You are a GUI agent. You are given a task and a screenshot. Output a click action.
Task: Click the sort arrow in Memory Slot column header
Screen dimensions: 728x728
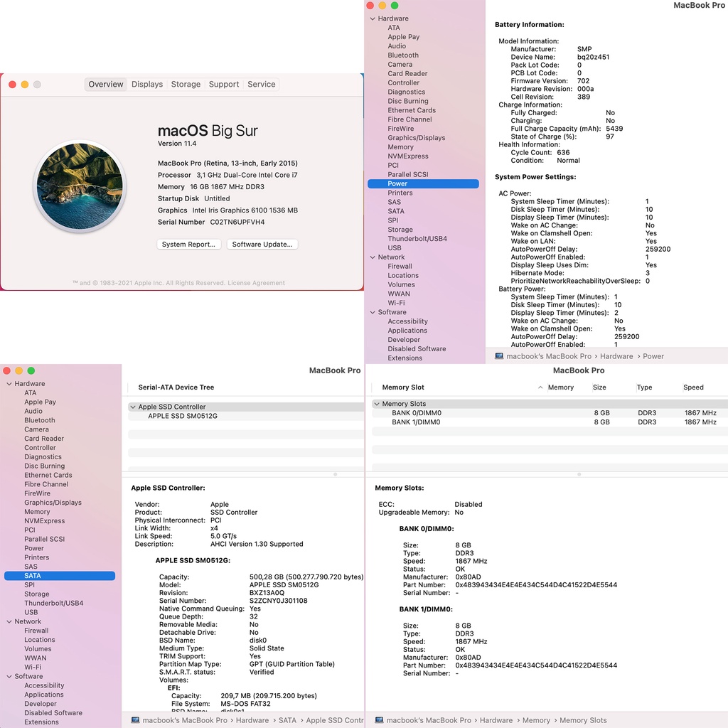coord(540,387)
